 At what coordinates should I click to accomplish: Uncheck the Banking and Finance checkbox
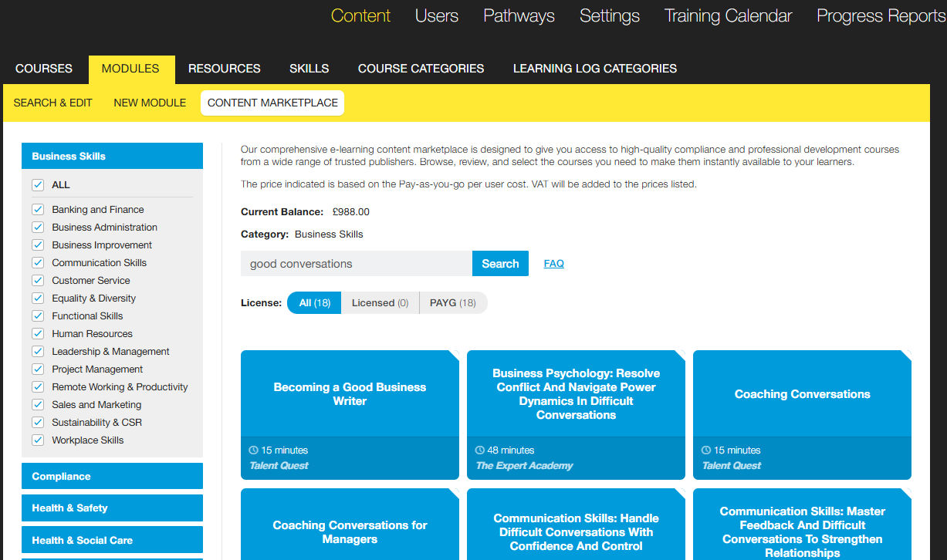coord(38,210)
